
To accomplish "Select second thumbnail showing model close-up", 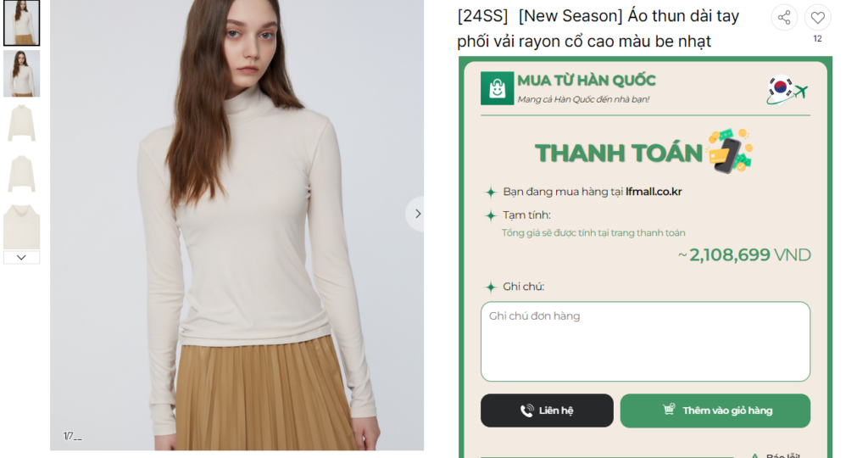I will pos(21,74).
